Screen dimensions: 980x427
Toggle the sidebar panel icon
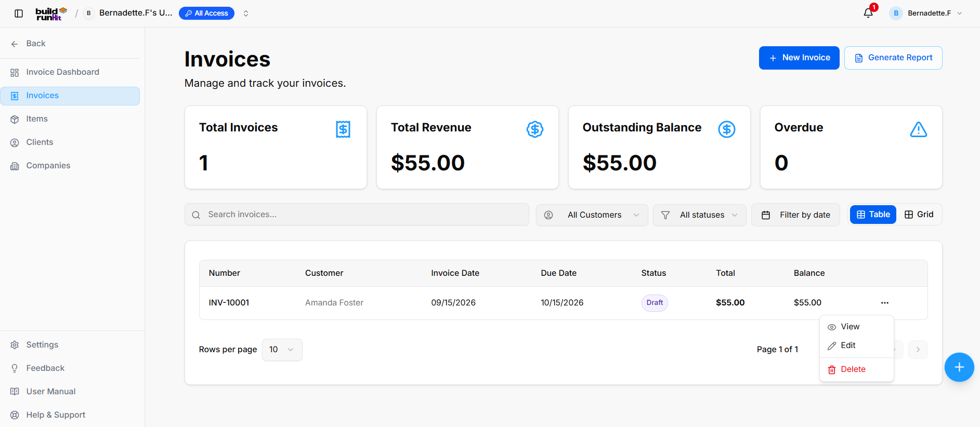click(x=19, y=14)
